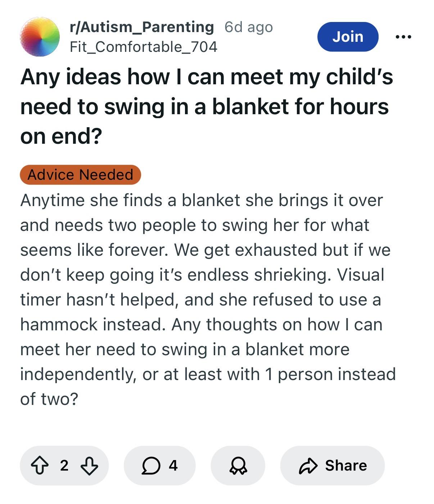Open the post by its title
This screenshot has height=504, width=434.
206,106
